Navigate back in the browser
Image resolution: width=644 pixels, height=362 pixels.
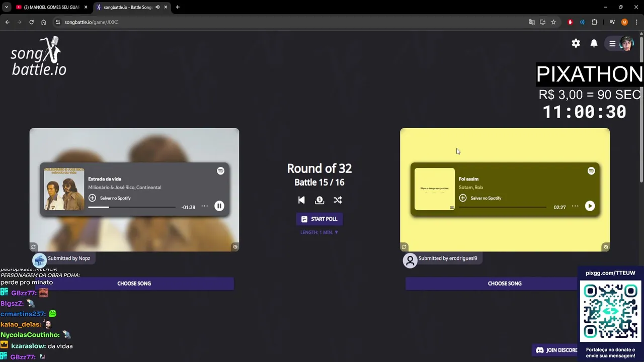(7, 22)
